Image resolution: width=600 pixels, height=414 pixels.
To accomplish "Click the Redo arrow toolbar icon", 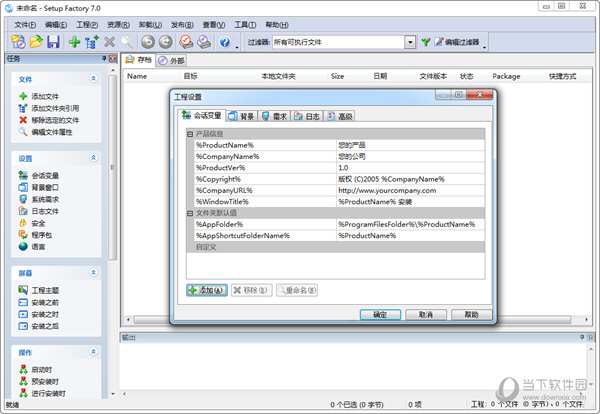I will (x=165, y=42).
